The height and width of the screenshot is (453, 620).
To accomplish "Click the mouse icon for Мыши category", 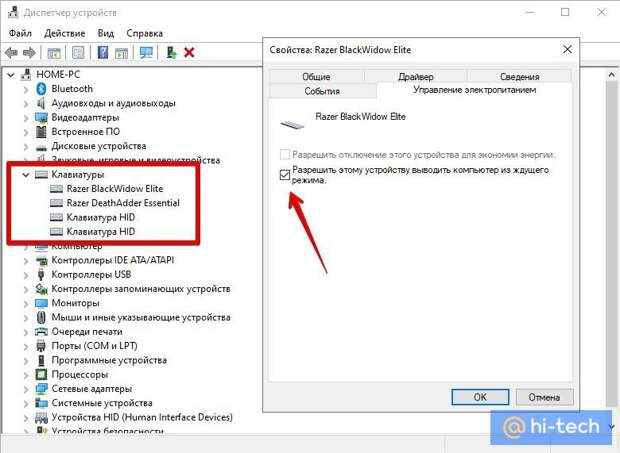I will tap(41, 317).
